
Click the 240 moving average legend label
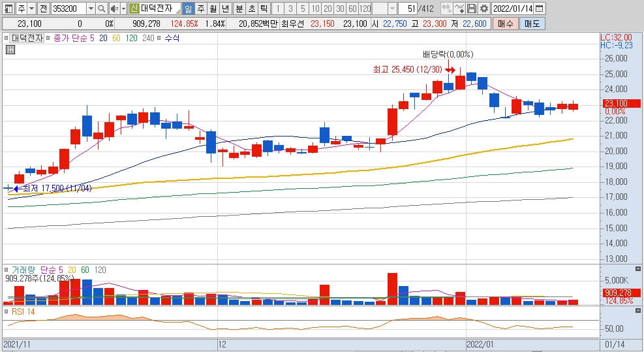[148, 39]
